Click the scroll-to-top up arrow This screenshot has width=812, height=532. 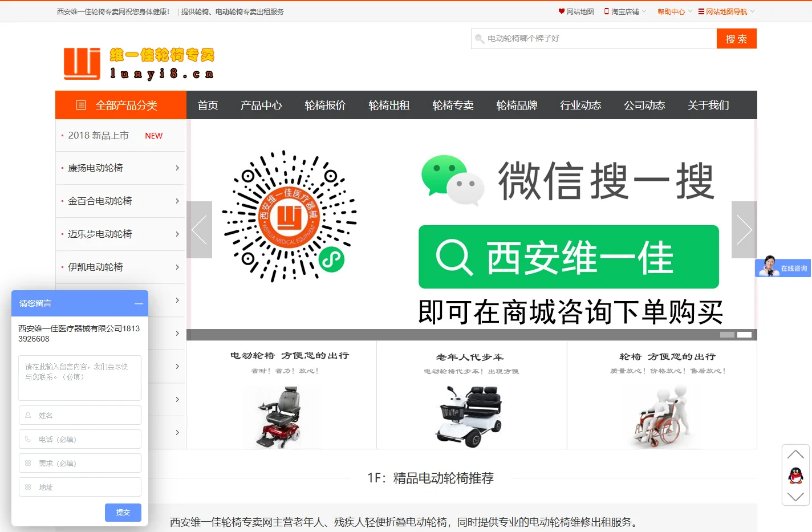tap(795, 454)
